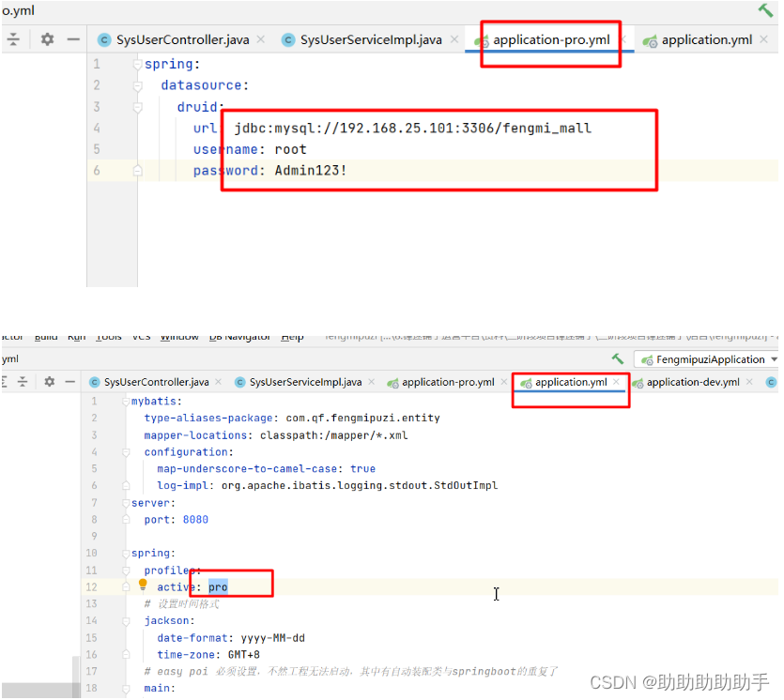The height and width of the screenshot is (700, 784).
Task: Close the lower application-pro.yml tab
Action: pyautogui.click(x=503, y=382)
